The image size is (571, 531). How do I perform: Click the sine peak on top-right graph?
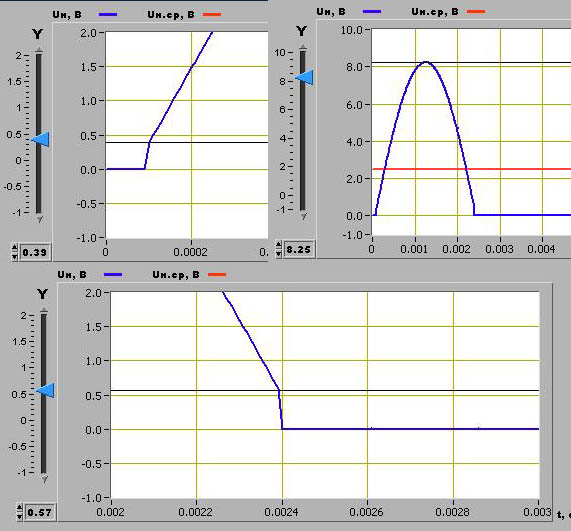click(x=426, y=62)
